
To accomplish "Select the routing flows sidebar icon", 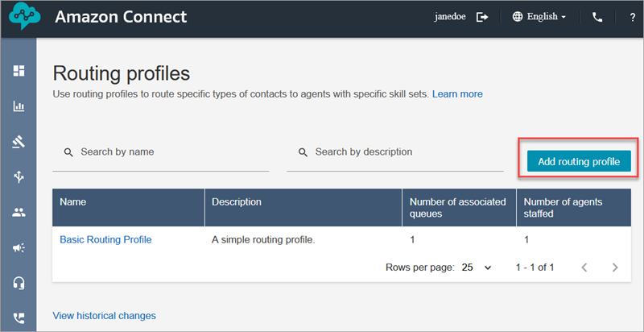I will click(x=19, y=177).
